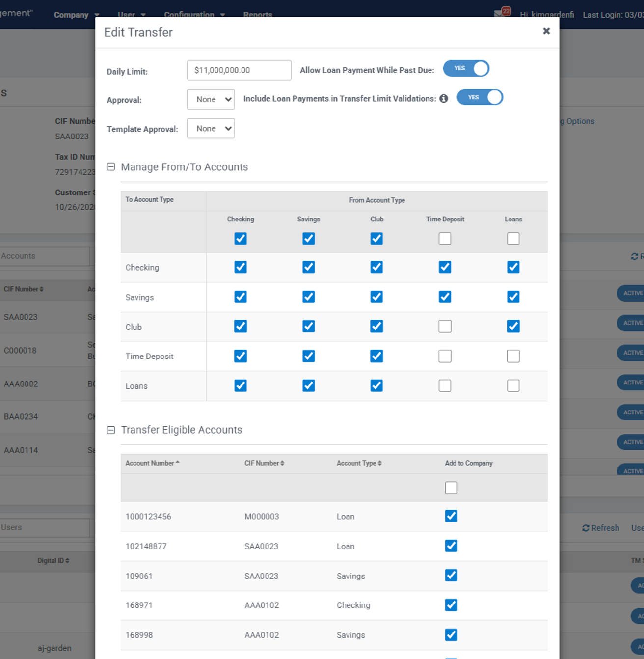Click info icon beside Transfer Limit Validations
644x659 pixels.
[444, 99]
